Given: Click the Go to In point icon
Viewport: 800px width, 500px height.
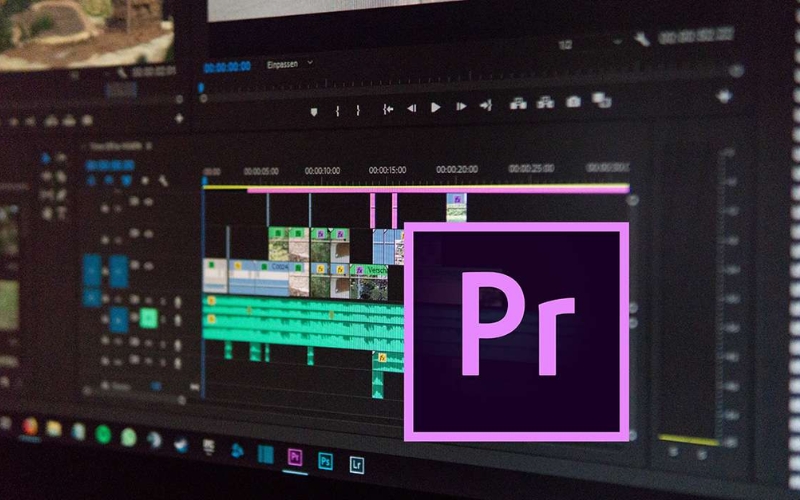Looking at the screenshot, I should [387, 108].
